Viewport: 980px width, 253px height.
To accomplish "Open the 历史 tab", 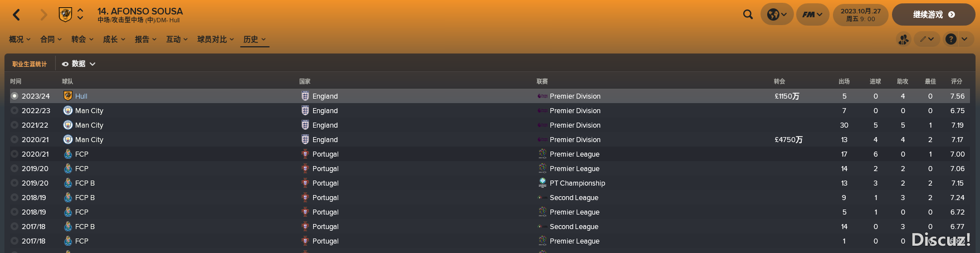I will click(x=255, y=39).
